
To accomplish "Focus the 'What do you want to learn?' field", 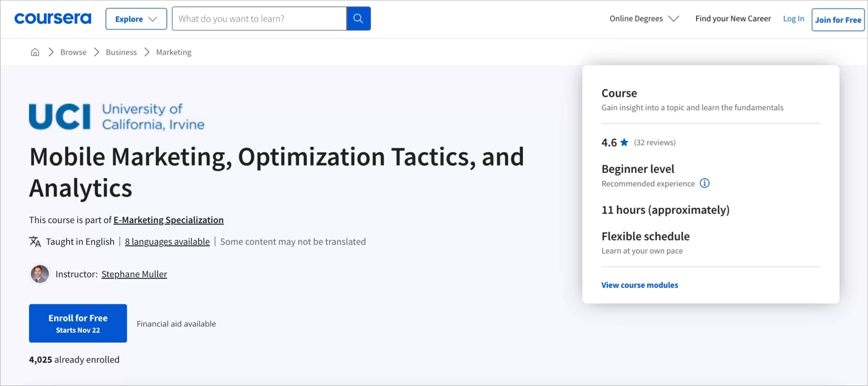I will [259, 19].
